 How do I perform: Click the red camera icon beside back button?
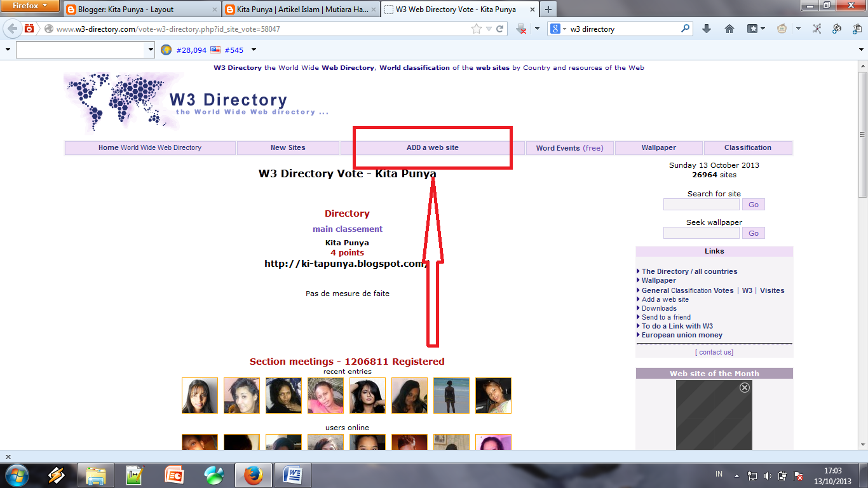29,29
